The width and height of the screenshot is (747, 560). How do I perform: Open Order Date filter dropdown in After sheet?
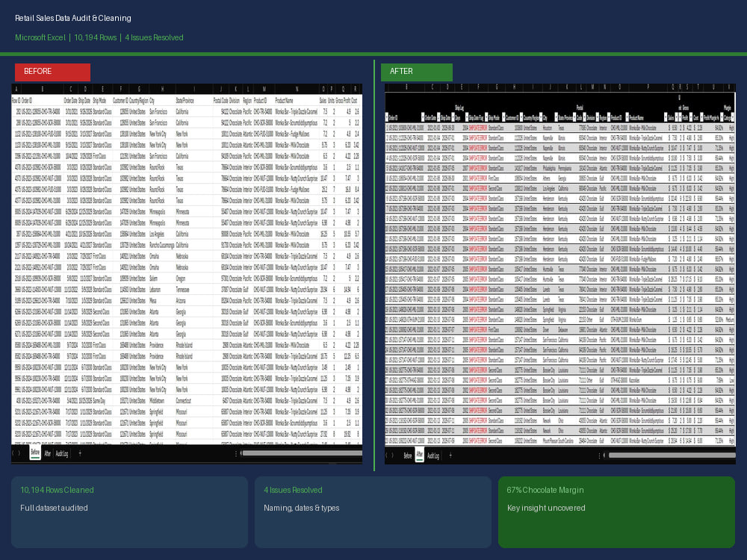[438, 117]
